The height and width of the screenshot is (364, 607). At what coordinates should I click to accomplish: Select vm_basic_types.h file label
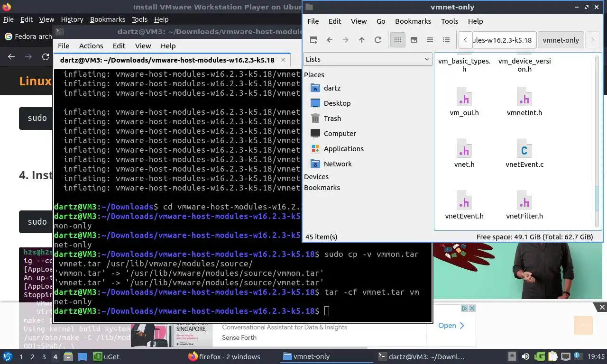coord(464,65)
